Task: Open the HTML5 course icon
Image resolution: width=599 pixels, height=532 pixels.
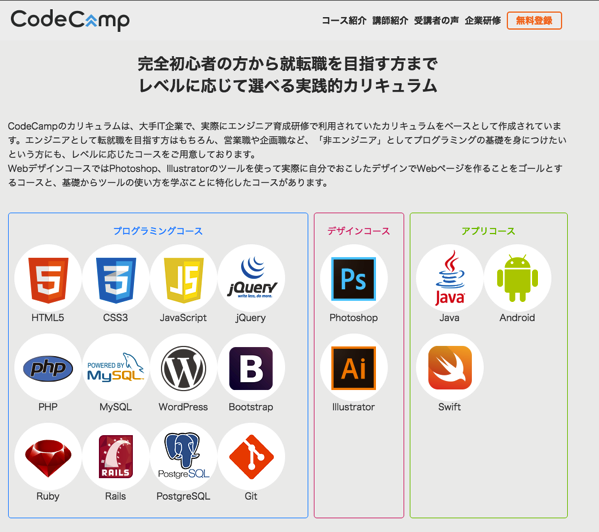Action: point(48,279)
